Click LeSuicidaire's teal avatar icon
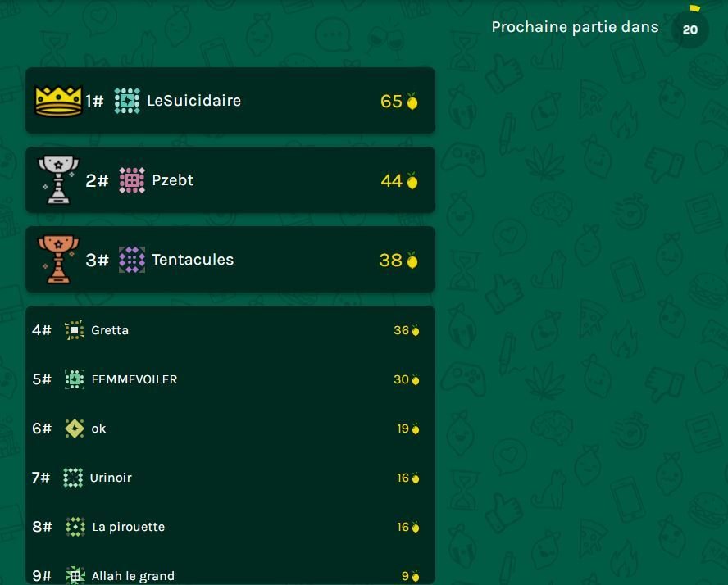 click(127, 101)
